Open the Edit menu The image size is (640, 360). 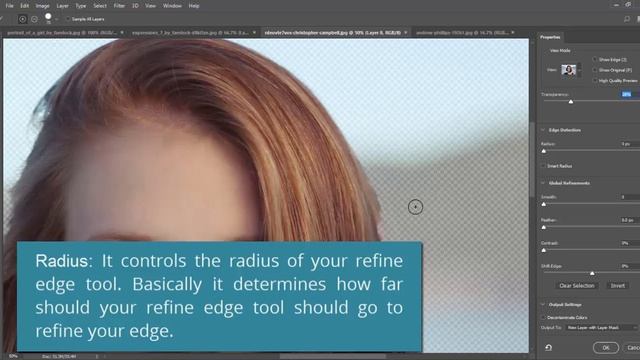pos(24,6)
